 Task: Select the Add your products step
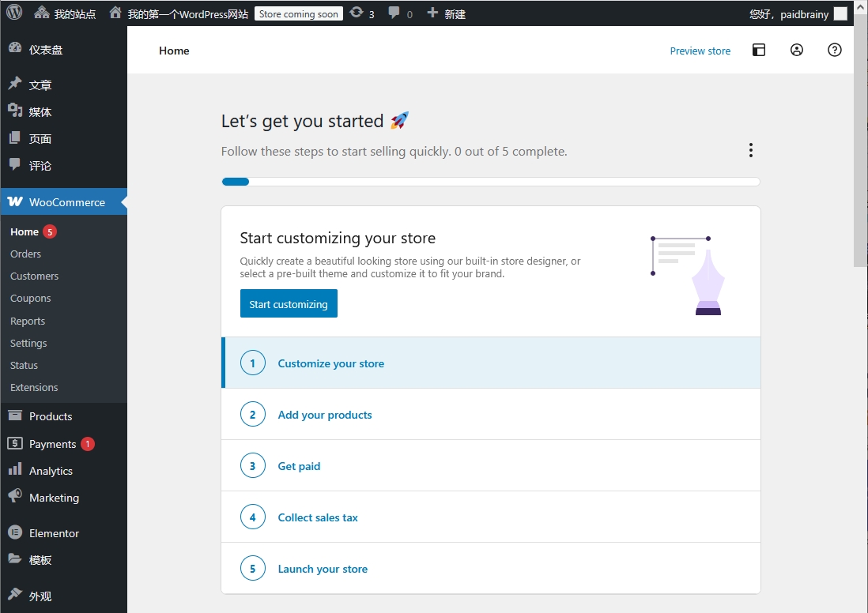click(x=491, y=415)
